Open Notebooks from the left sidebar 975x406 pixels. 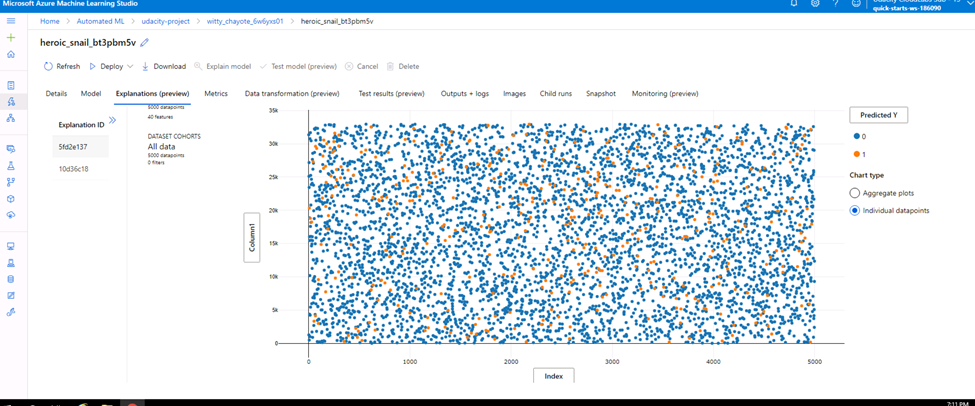11,85
